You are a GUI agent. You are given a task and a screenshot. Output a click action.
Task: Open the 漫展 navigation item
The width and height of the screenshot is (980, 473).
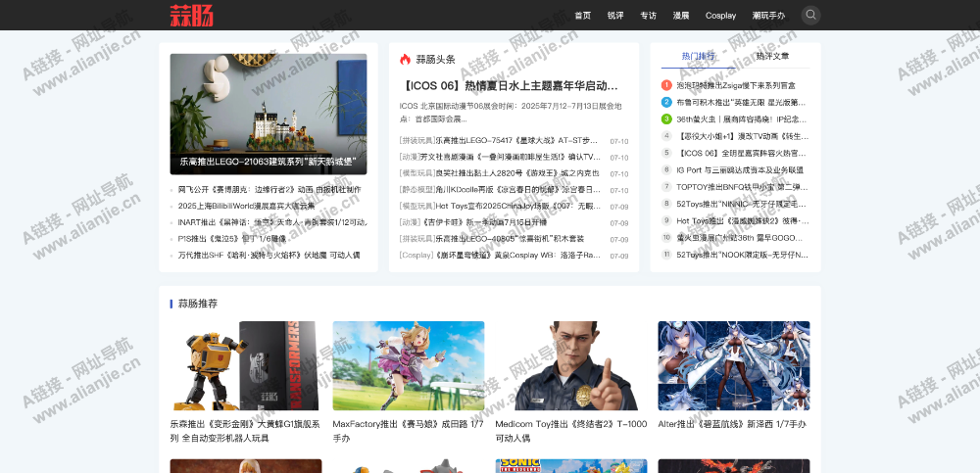(x=681, y=16)
